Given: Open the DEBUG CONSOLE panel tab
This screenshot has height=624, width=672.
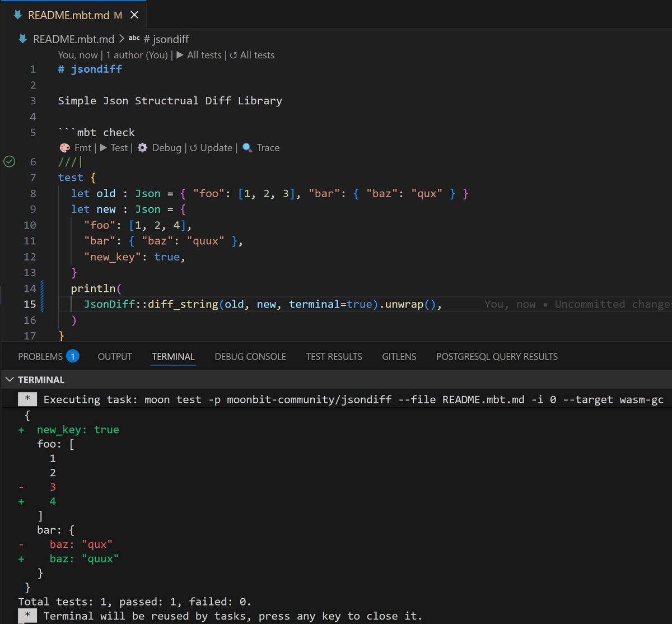Looking at the screenshot, I should coord(250,356).
